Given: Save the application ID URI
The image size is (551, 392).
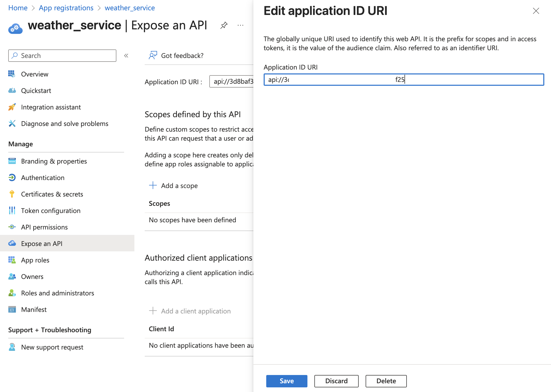Looking at the screenshot, I should pyautogui.click(x=287, y=381).
